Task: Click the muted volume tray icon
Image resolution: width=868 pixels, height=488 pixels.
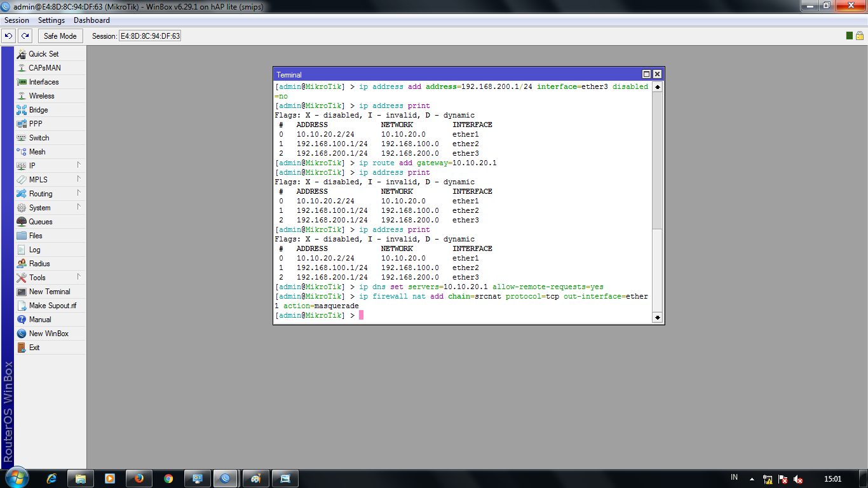Action: click(x=798, y=479)
